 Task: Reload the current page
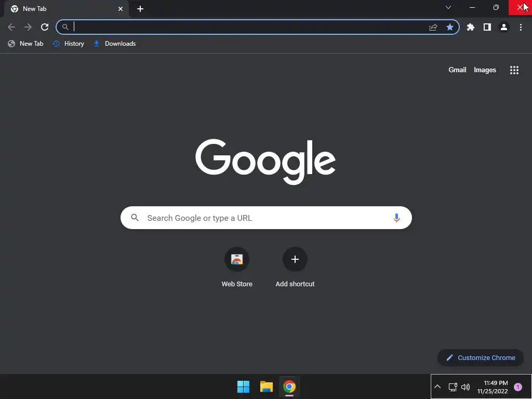pyautogui.click(x=45, y=27)
